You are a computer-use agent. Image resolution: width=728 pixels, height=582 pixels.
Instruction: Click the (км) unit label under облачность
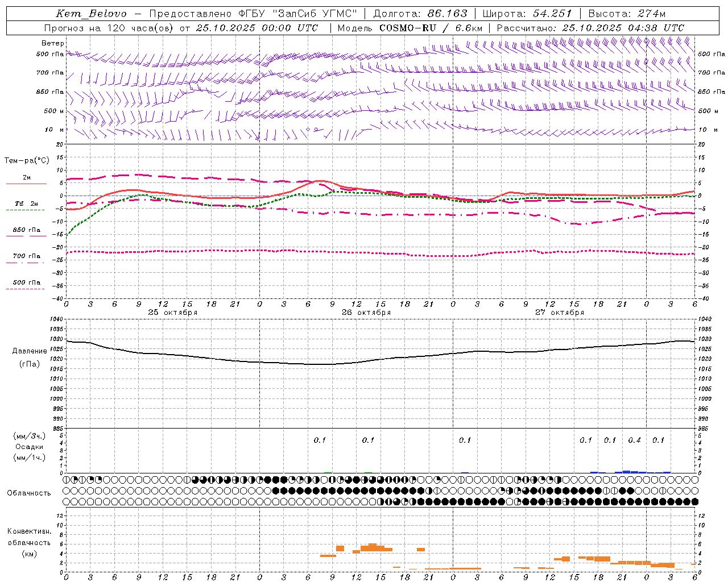tap(29, 554)
